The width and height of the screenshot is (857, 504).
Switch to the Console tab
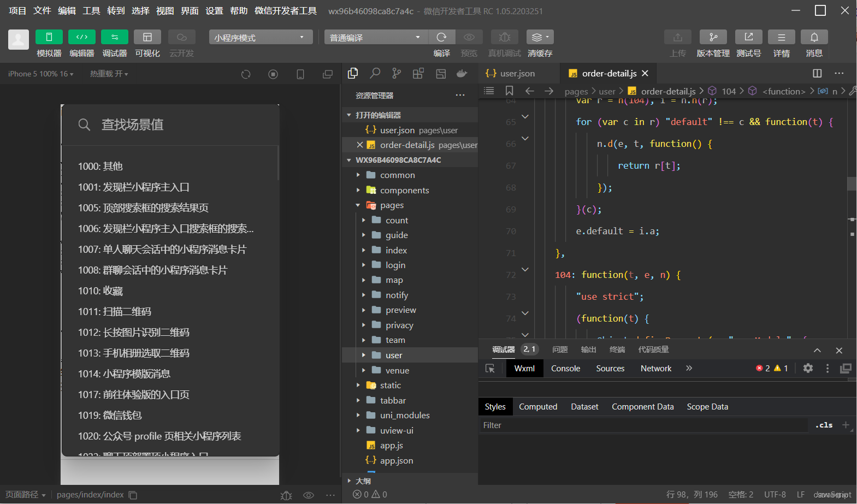tap(565, 369)
